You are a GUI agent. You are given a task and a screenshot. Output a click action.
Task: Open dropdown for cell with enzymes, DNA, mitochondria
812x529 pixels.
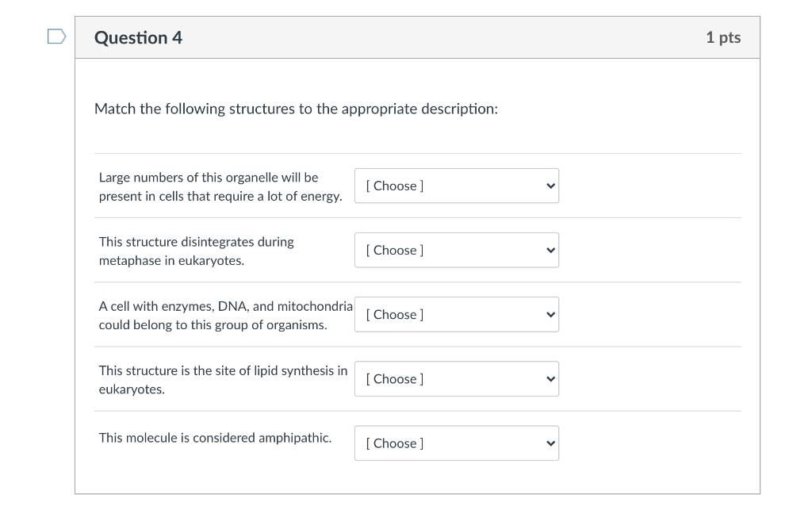pyautogui.click(x=456, y=314)
